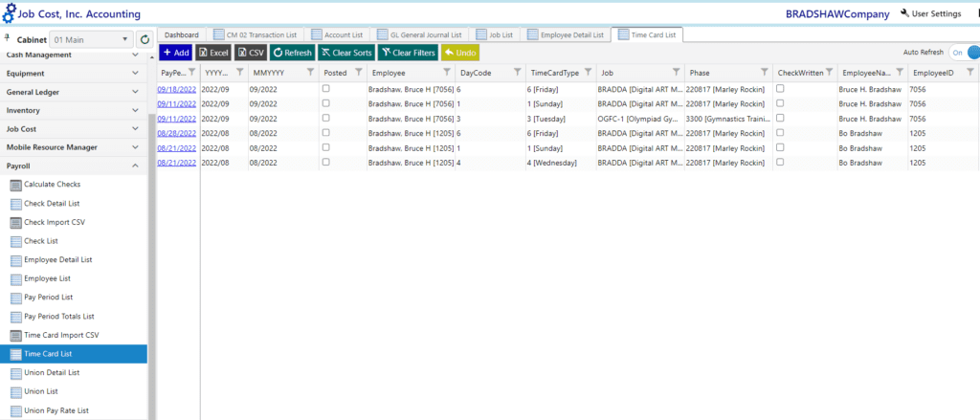Click the Add button
Screen dimensions: 980x420
(x=176, y=54)
